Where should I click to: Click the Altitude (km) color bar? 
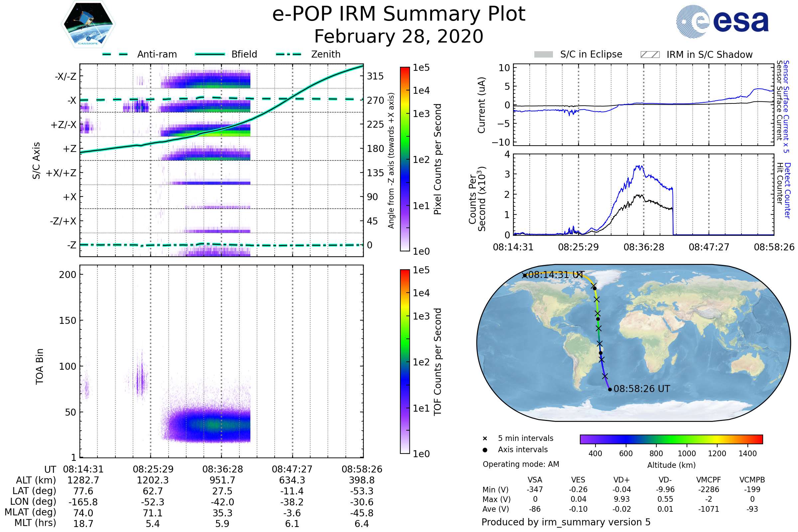click(x=671, y=439)
